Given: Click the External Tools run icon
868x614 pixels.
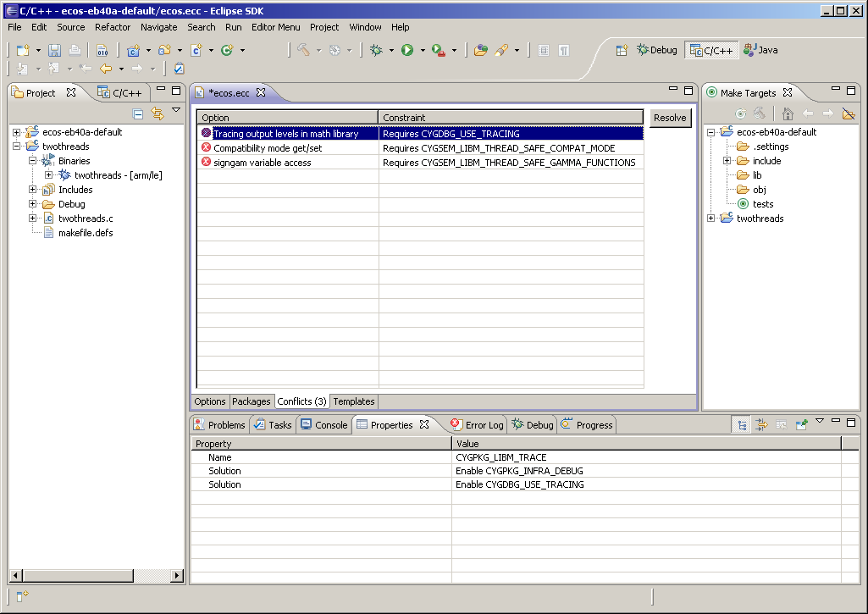Looking at the screenshot, I should 439,50.
